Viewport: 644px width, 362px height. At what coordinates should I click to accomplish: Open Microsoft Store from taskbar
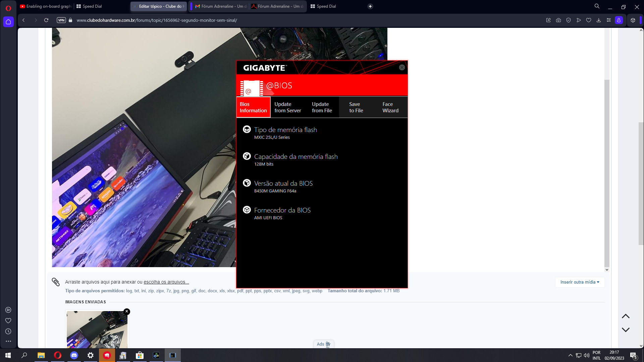click(x=140, y=355)
